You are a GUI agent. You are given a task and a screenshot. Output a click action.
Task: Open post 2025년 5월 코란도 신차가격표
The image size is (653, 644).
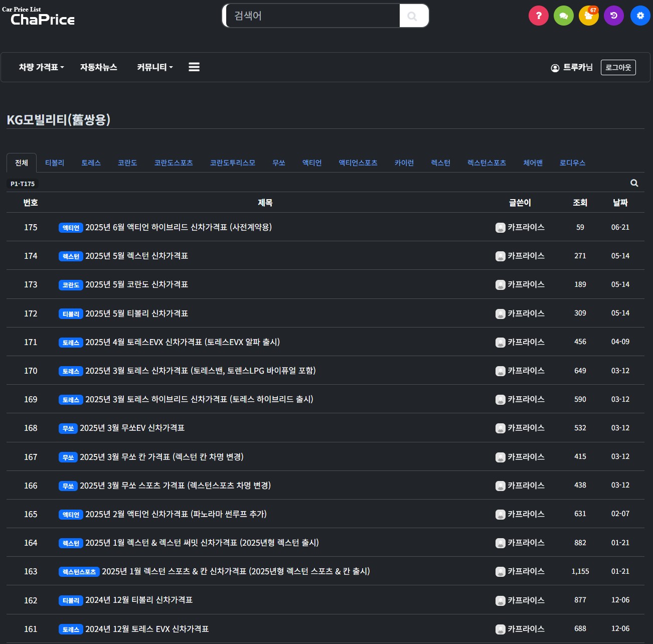coord(136,284)
